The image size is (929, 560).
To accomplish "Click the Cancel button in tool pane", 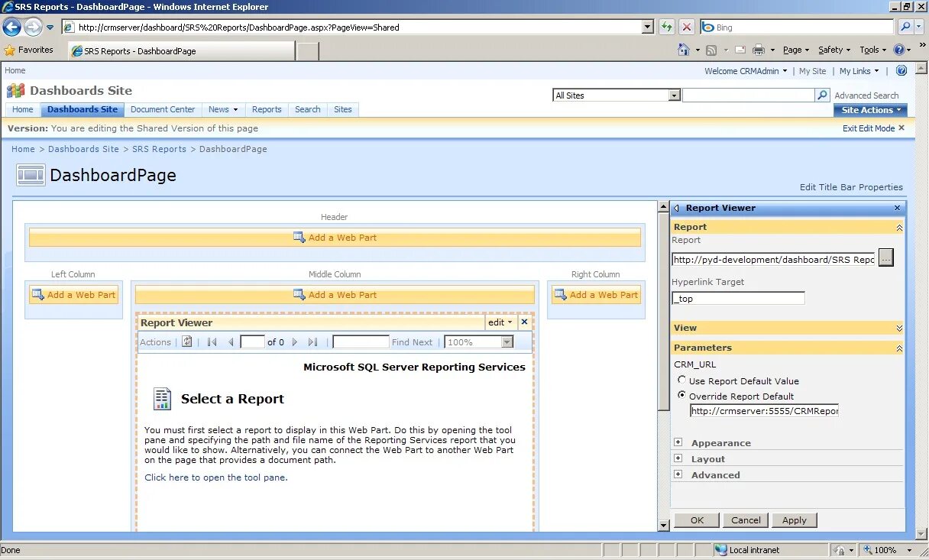I will tap(746, 520).
